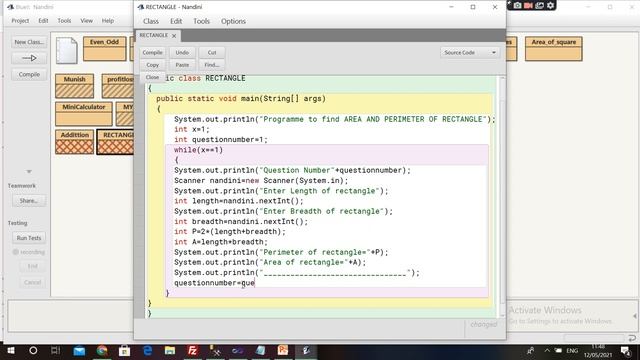Click the Compile button in editor toolbar

(x=152, y=53)
